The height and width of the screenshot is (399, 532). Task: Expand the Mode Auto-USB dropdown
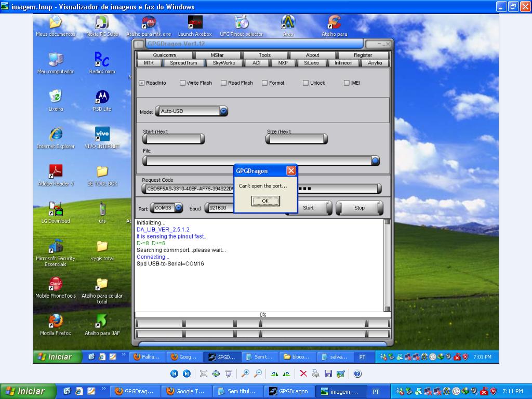[x=223, y=111]
